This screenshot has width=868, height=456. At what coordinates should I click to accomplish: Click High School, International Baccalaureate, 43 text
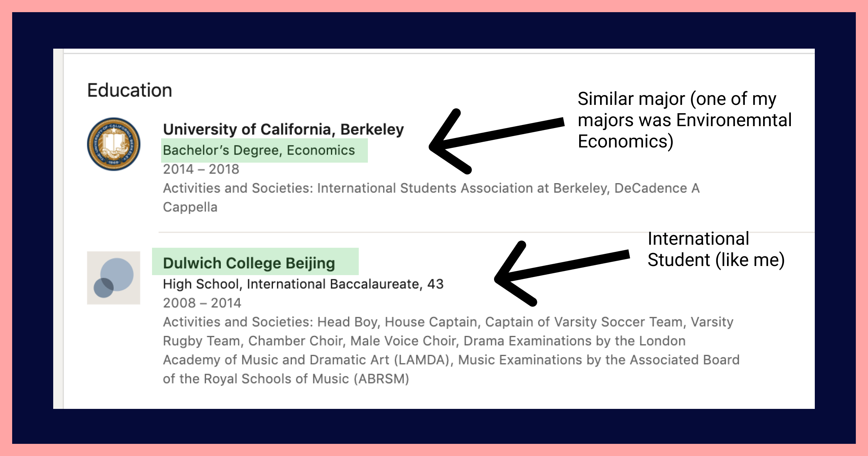tap(303, 284)
